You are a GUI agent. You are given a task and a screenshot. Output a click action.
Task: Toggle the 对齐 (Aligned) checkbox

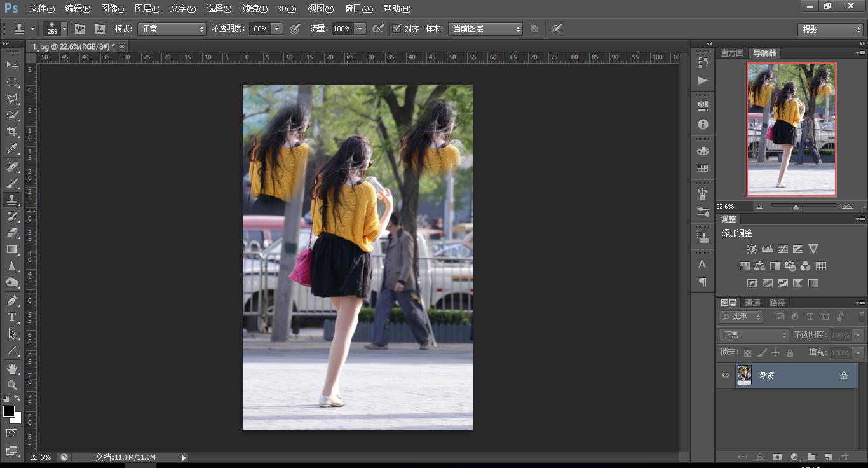click(397, 29)
